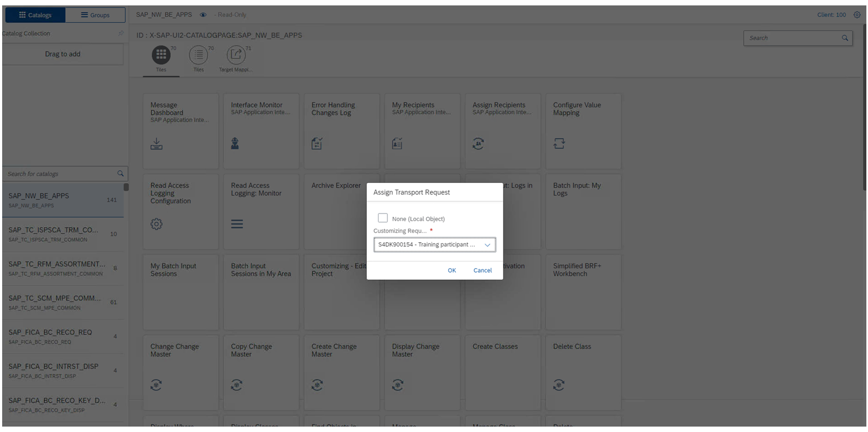
Task: Click the My Recipients tile icon
Action: 397,144
